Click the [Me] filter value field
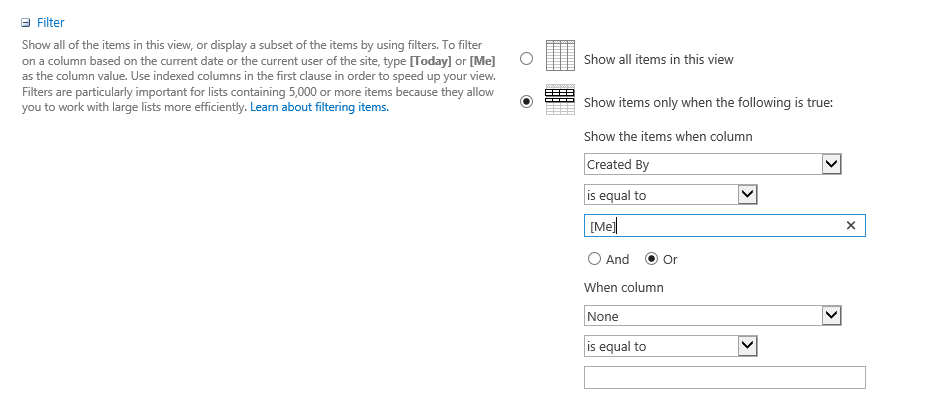 pyautogui.click(x=725, y=226)
